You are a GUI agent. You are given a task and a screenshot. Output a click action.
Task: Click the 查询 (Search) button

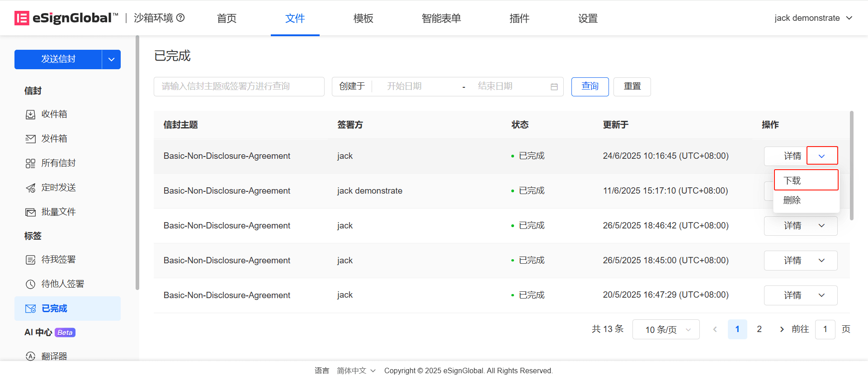point(590,86)
